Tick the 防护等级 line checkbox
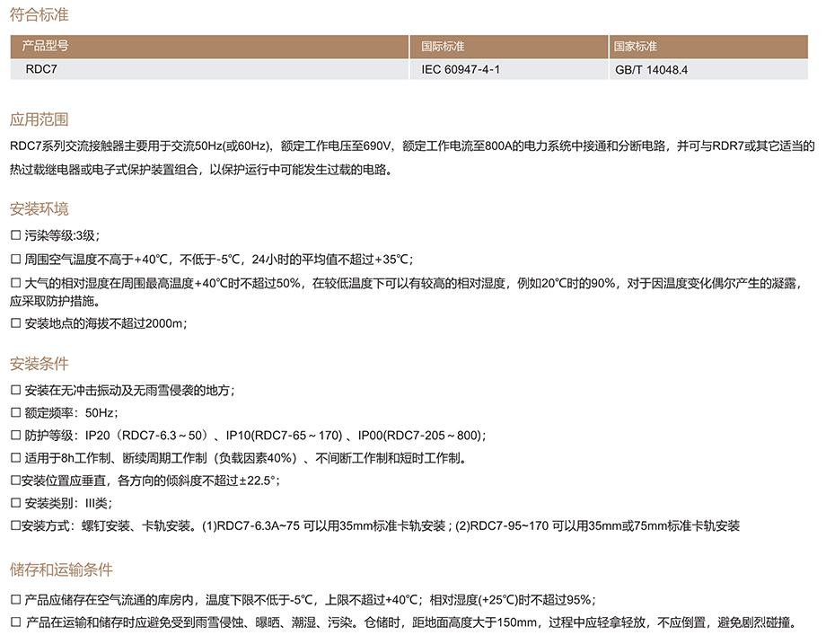The width and height of the screenshot is (826, 644). click(x=15, y=436)
